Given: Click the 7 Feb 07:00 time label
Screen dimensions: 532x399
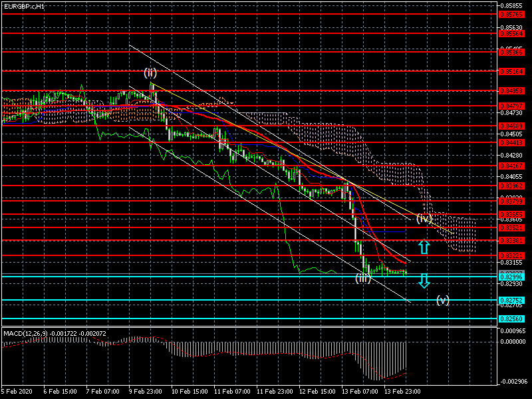Looking at the screenshot, I should (x=103, y=392).
